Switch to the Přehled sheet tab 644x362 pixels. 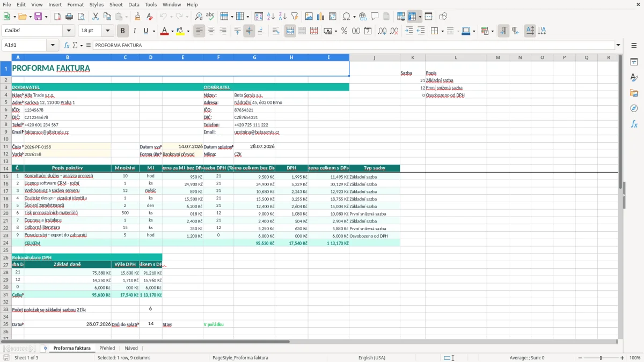pyautogui.click(x=107, y=348)
